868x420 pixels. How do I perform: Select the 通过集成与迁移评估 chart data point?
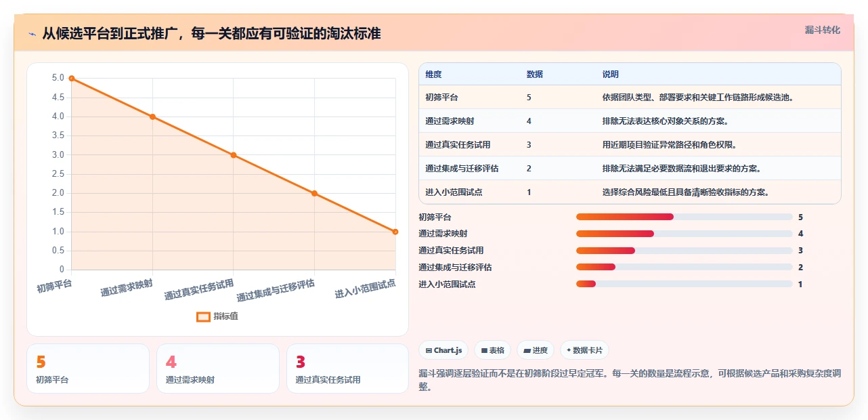pyautogui.click(x=314, y=193)
